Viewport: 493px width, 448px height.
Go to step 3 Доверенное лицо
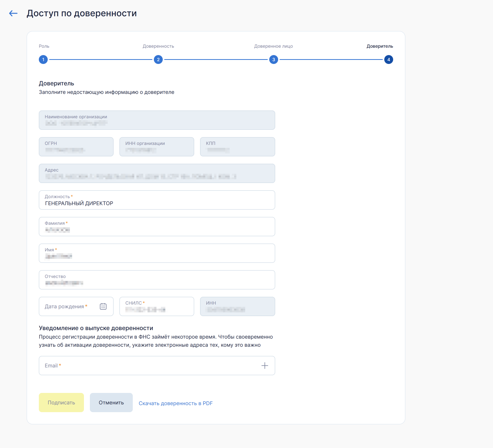pos(274,60)
